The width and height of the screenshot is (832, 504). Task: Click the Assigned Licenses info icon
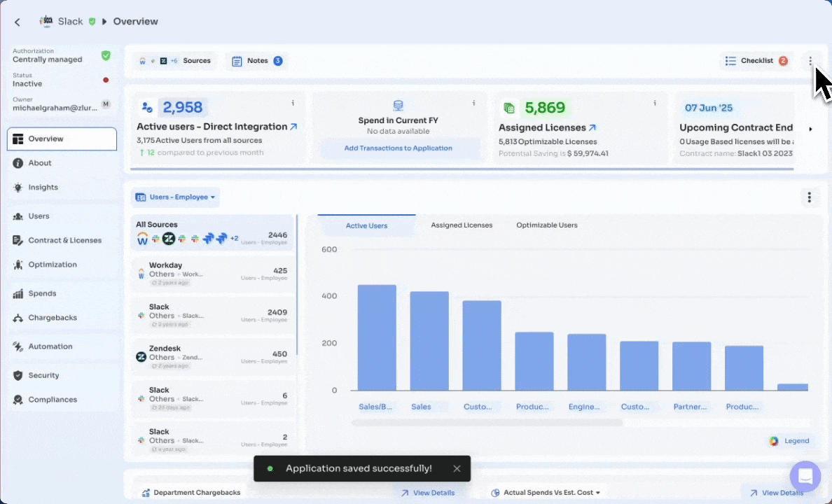pyautogui.click(x=655, y=104)
